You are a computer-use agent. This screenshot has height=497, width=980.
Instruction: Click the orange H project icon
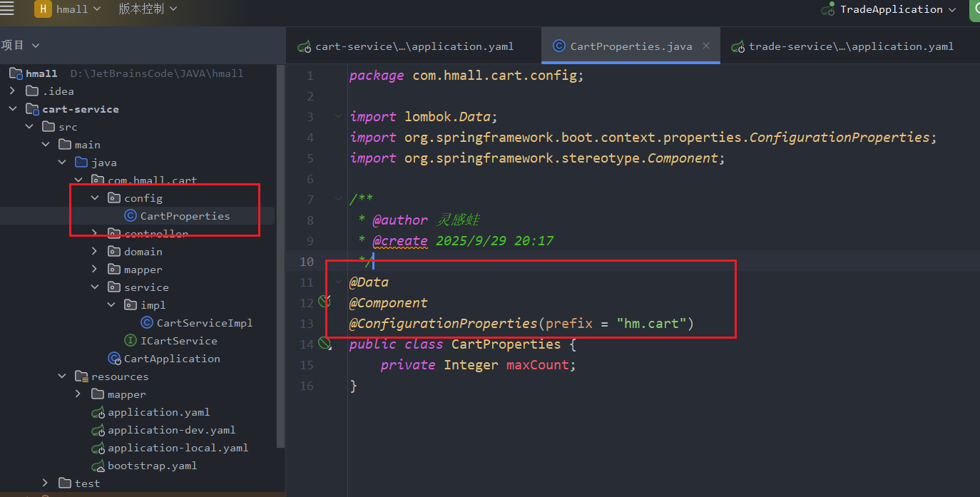click(x=43, y=9)
